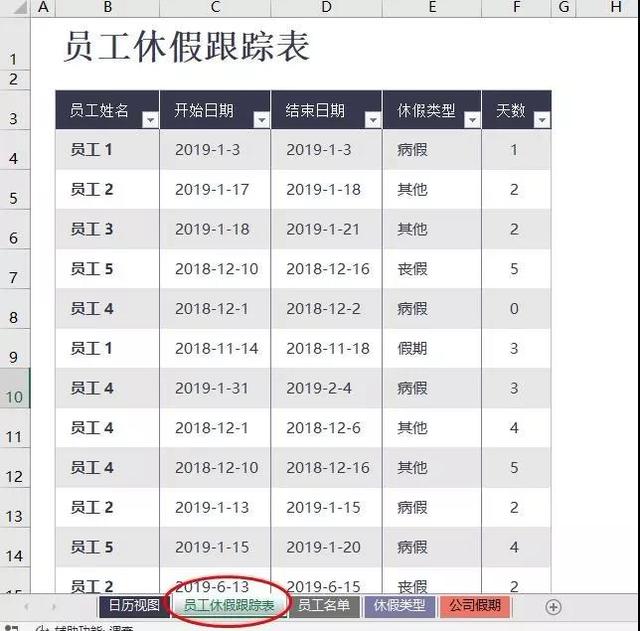This screenshot has width=640, height=631.
Task: Open the 休假类型 filter dropdown
Action: coord(472,120)
